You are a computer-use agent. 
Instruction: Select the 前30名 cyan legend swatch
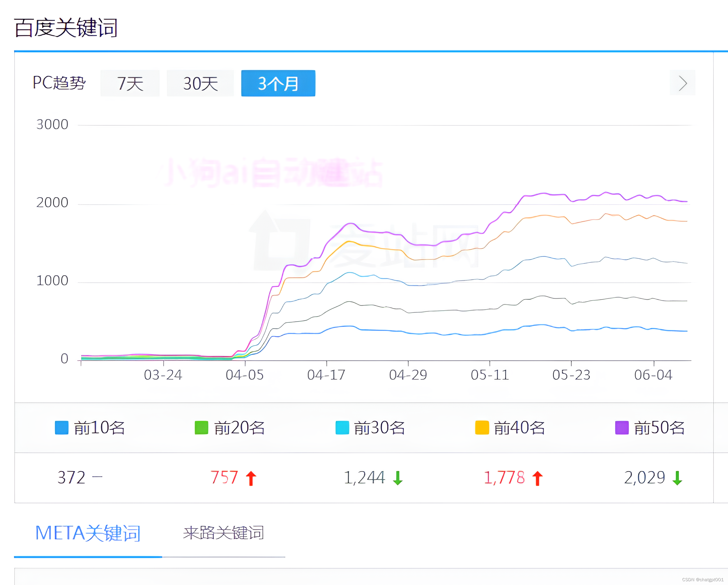[x=342, y=428]
